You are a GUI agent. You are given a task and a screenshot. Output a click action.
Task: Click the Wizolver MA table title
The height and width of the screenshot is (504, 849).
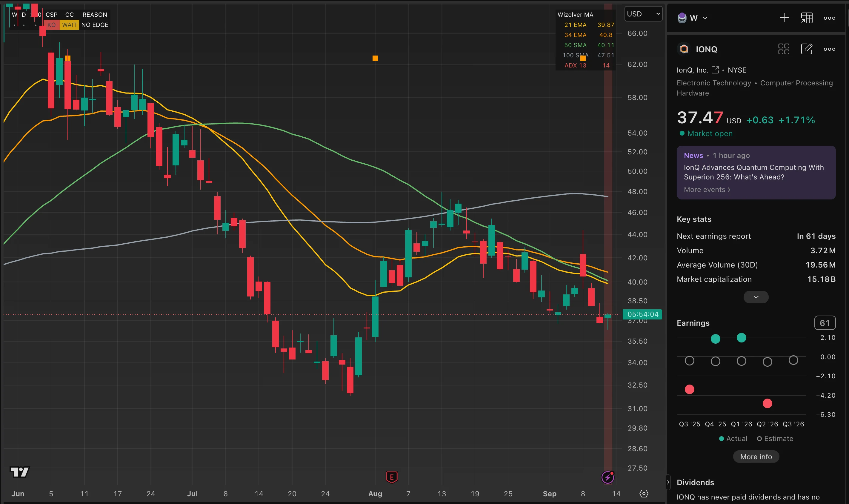point(575,15)
